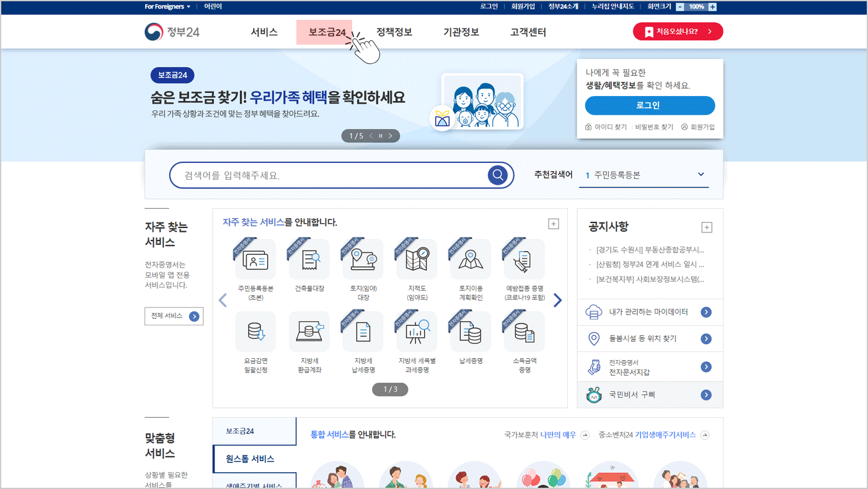Pause the banner slideshow
Screen dimensions: 868x489
(381, 136)
